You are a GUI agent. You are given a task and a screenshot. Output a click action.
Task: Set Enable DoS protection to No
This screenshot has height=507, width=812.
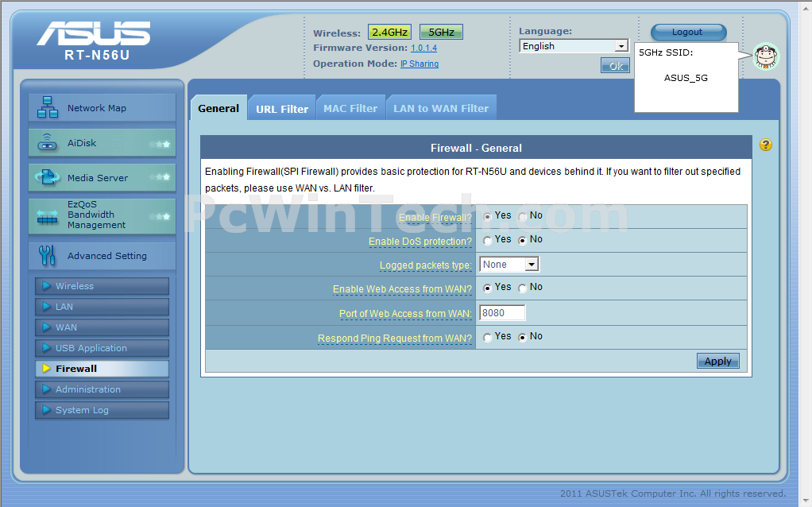523,240
